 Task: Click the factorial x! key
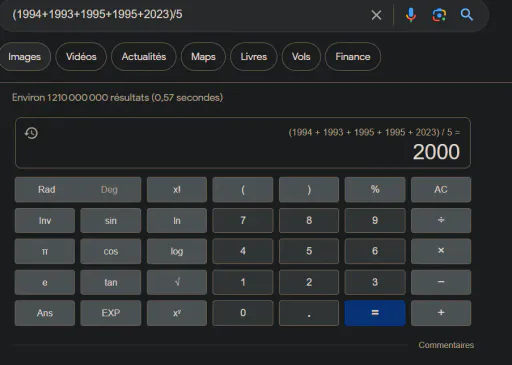click(177, 190)
